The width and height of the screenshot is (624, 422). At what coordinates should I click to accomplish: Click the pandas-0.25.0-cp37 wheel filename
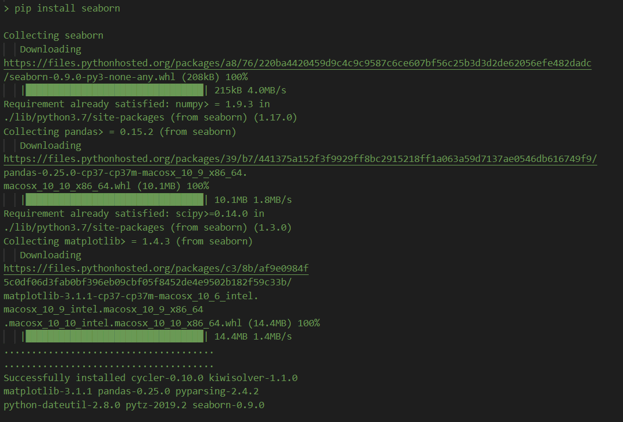[x=124, y=173]
